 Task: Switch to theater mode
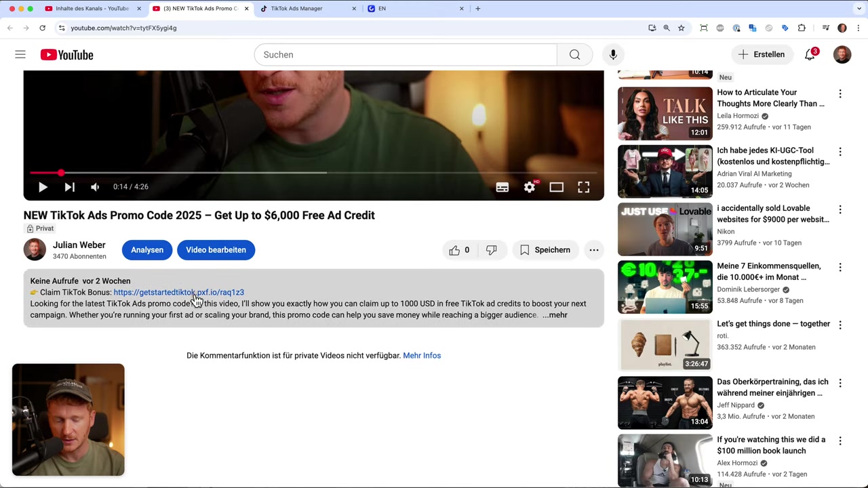(557, 187)
